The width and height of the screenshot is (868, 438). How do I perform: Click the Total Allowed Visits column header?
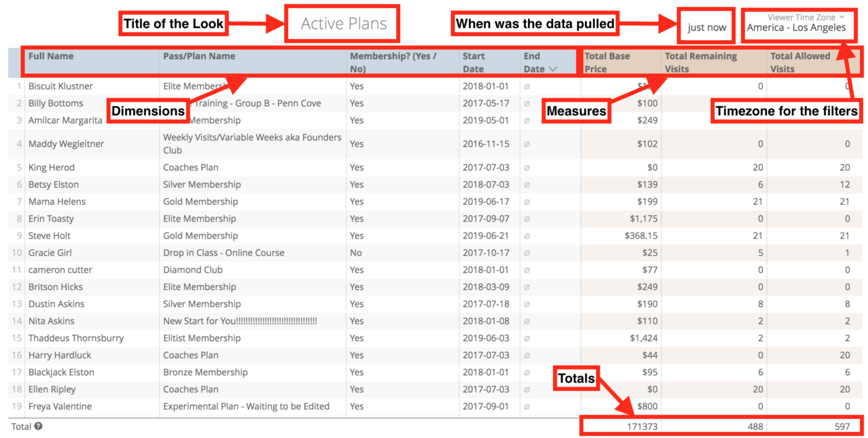pos(800,62)
